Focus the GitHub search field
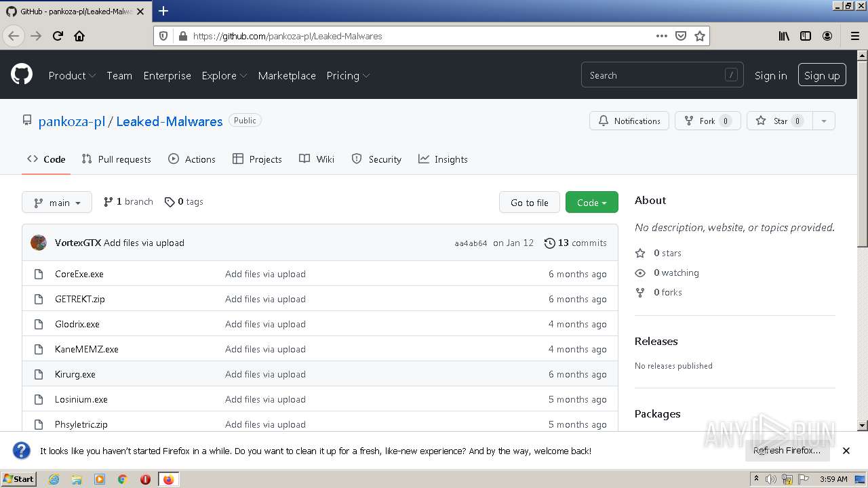 [x=662, y=75]
